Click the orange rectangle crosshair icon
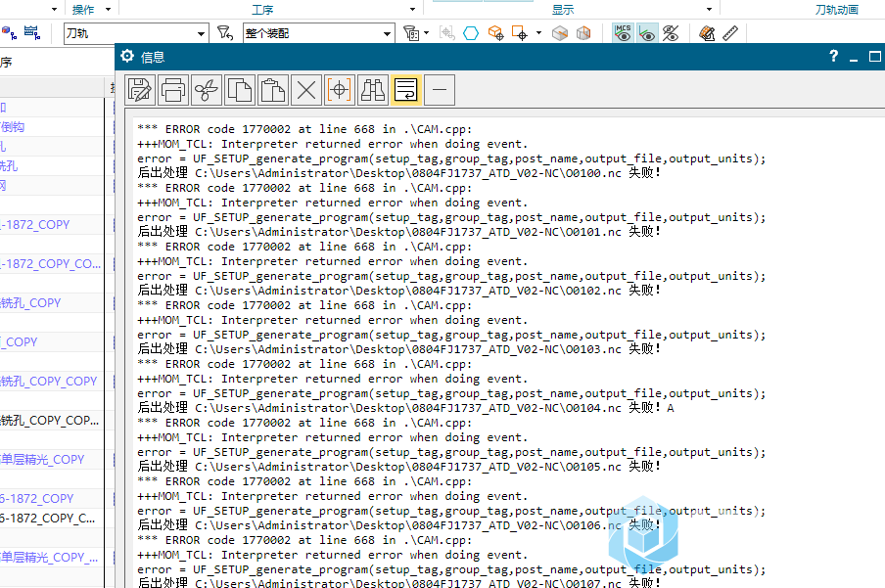This screenshot has height=588, width=885. point(519,33)
